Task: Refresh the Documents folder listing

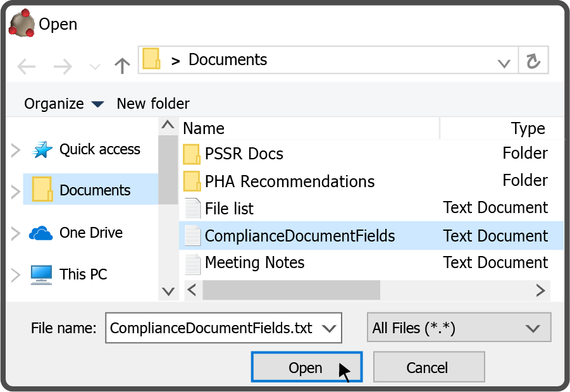Action: [x=533, y=61]
